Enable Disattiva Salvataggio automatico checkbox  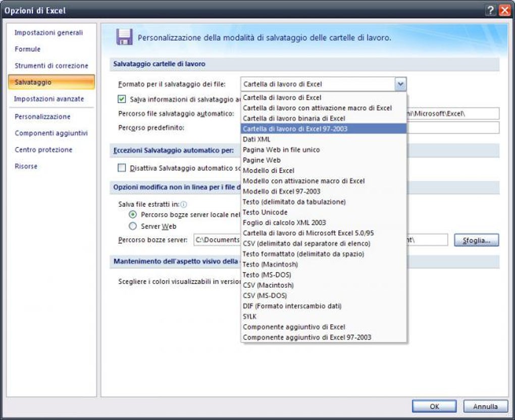[x=122, y=168]
